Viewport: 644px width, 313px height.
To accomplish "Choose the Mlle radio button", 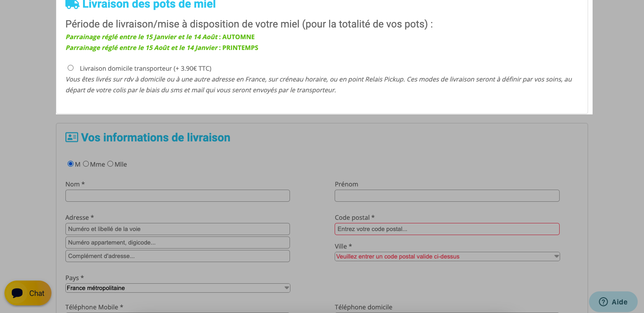I will 110,164.
